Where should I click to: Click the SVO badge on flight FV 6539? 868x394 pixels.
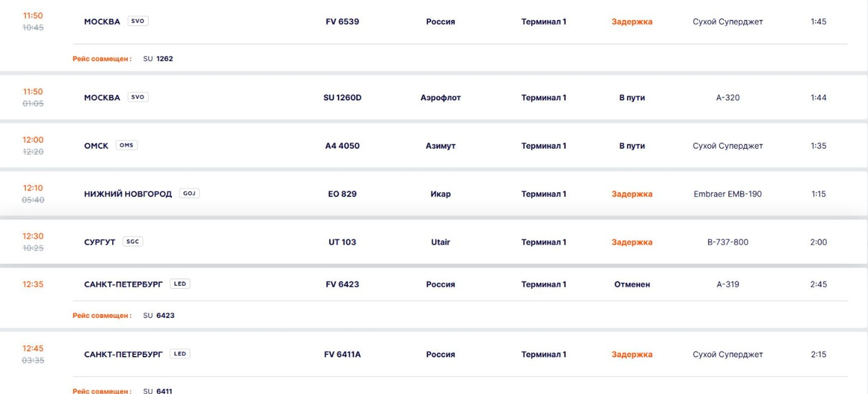(138, 21)
